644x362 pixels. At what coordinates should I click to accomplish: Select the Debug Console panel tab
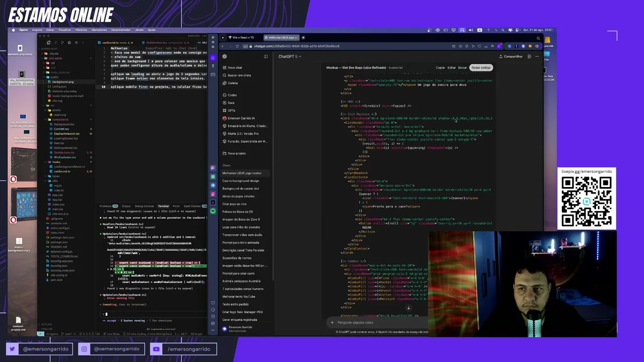click(144, 206)
